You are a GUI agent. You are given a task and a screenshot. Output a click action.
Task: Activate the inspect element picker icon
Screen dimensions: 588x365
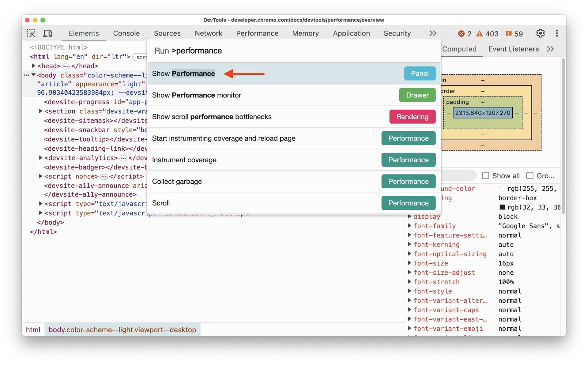pos(31,33)
